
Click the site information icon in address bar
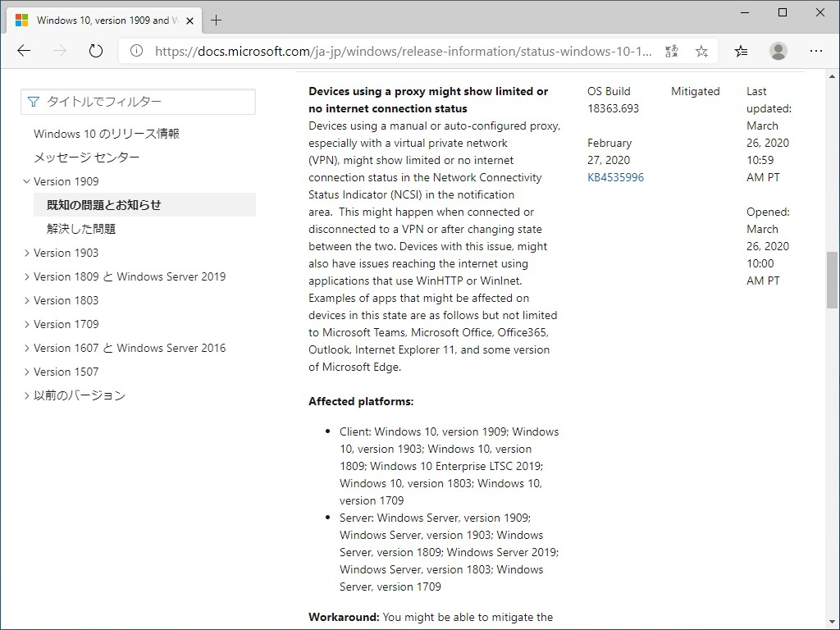[x=135, y=50]
